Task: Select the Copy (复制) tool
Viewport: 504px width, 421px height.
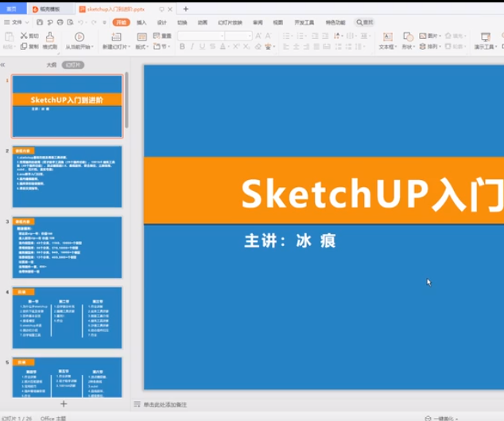Action: click(29, 47)
